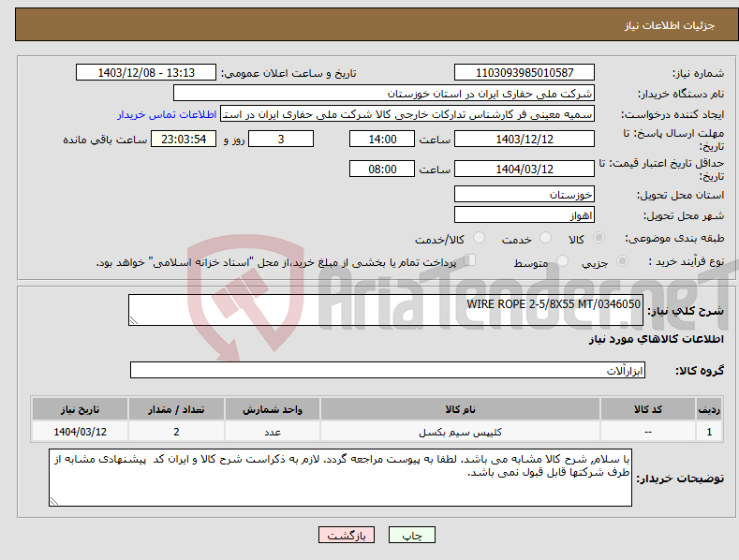Click the کد کالا column header
The width and height of the screenshot is (739, 560).
[648, 409]
